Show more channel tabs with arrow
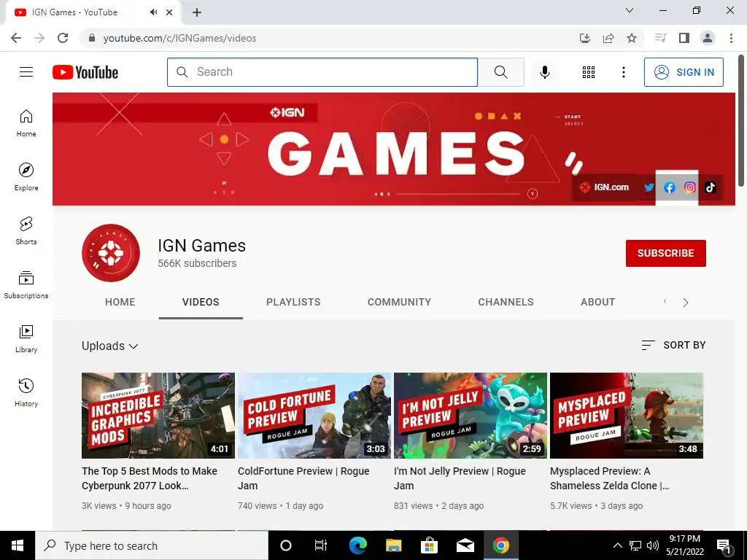The image size is (747, 560). tap(686, 303)
